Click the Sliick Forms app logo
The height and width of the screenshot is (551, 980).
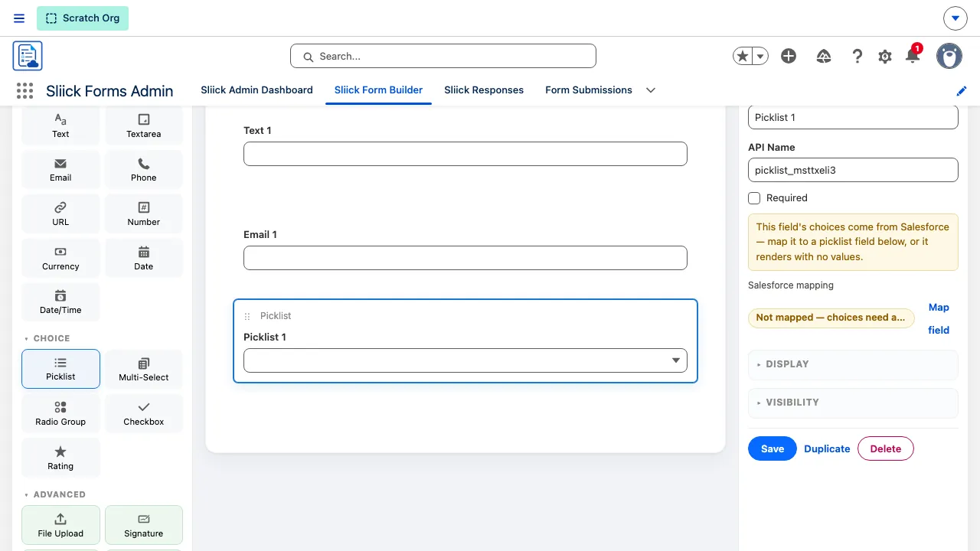coord(28,56)
